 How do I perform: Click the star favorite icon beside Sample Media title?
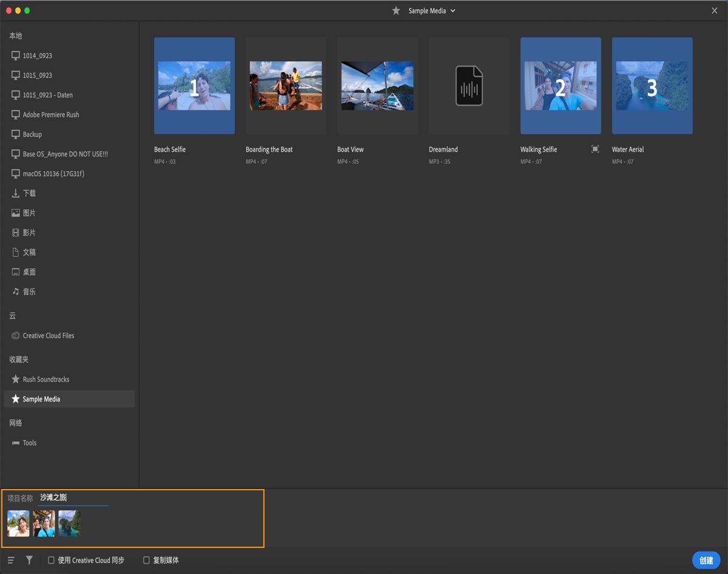coord(396,11)
